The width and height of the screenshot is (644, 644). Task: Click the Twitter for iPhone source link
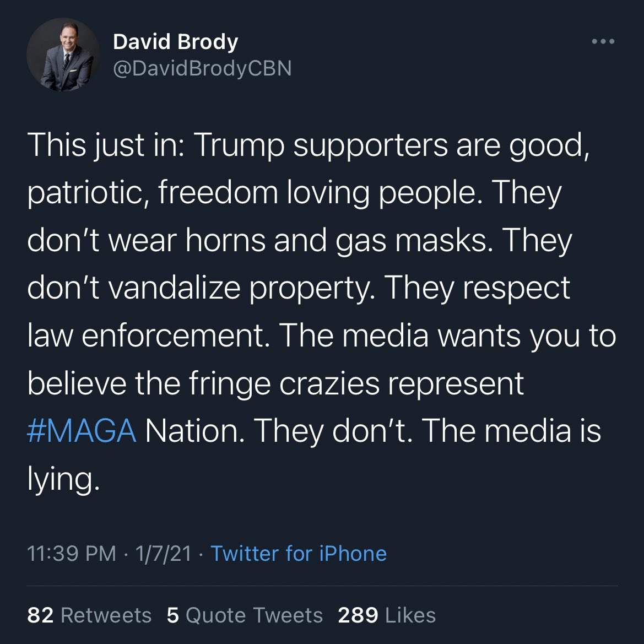tap(299, 553)
